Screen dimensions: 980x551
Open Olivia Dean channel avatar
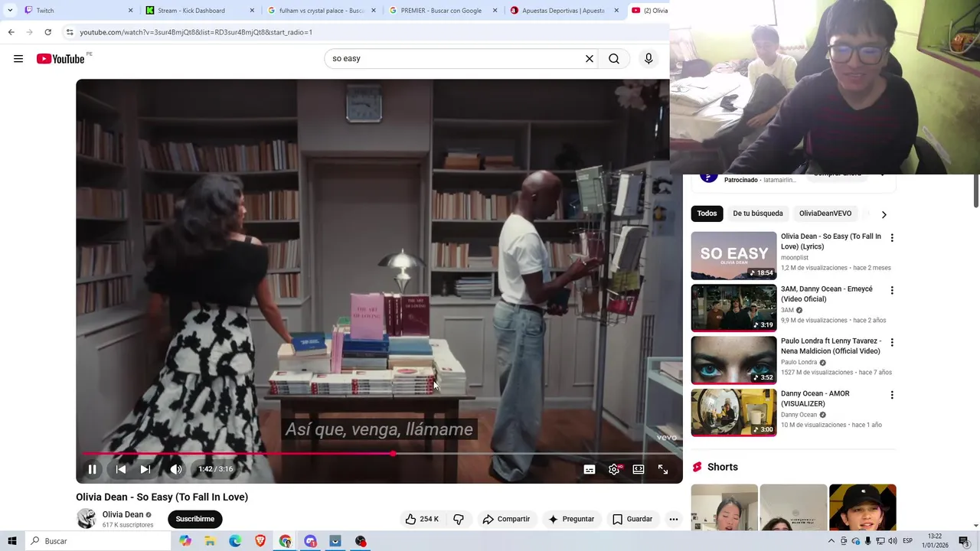[x=87, y=519]
